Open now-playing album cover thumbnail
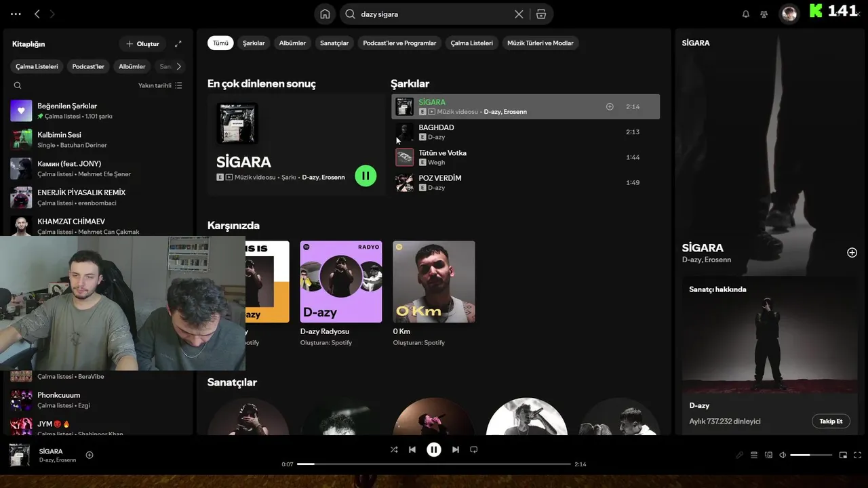Screen dimensions: 868x488 coord(19,455)
